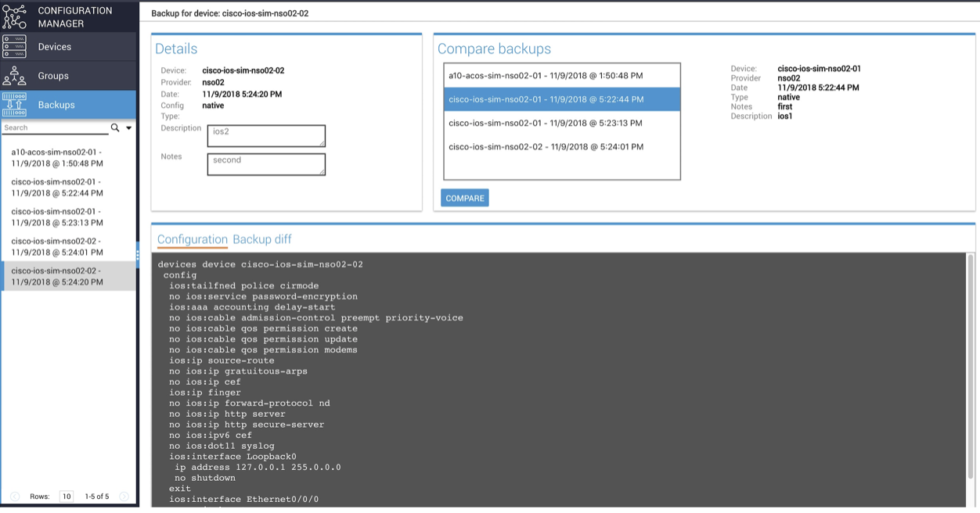The image size is (980, 513).
Task: Open the Devices section
Action: click(x=55, y=47)
